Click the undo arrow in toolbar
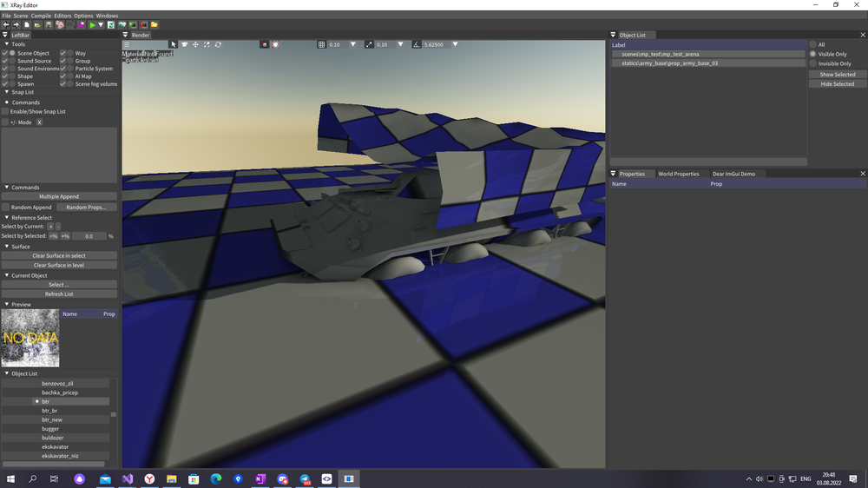 5,25
